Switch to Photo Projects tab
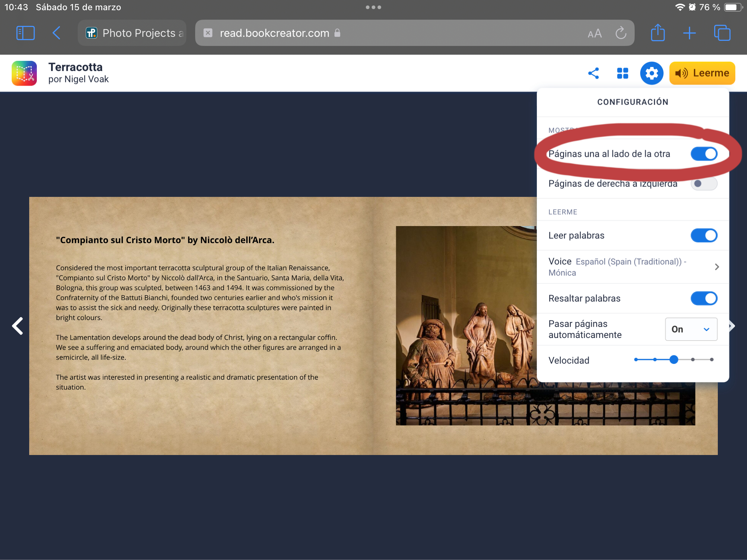Image resolution: width=747 pixels, height=560 pixels. coord(132,33)
